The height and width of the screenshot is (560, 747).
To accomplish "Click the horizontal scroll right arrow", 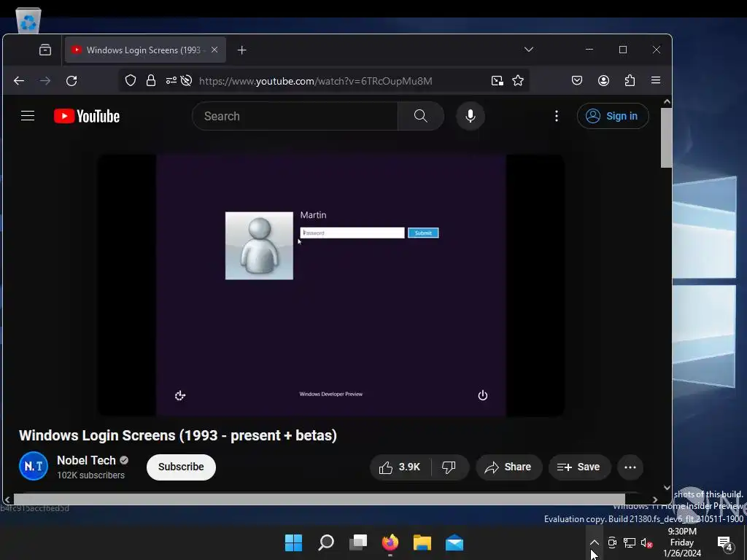I will [655, 499].
